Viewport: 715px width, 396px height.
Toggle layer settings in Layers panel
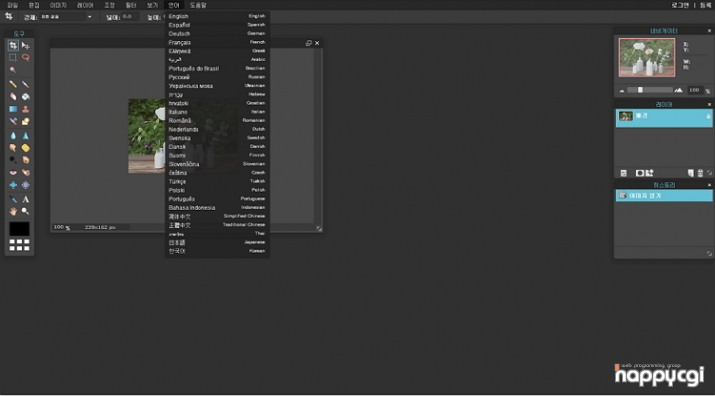point(624,173)
